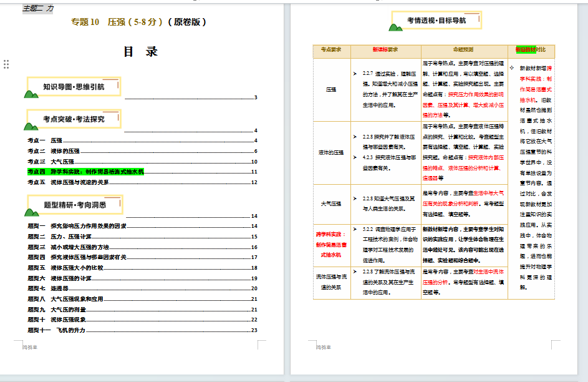Click red cell 跨学科实践：制作简易活塞式抽水机
Image resolution: width=588 pixels, height=382 pixels.
(x=331, y=244)
